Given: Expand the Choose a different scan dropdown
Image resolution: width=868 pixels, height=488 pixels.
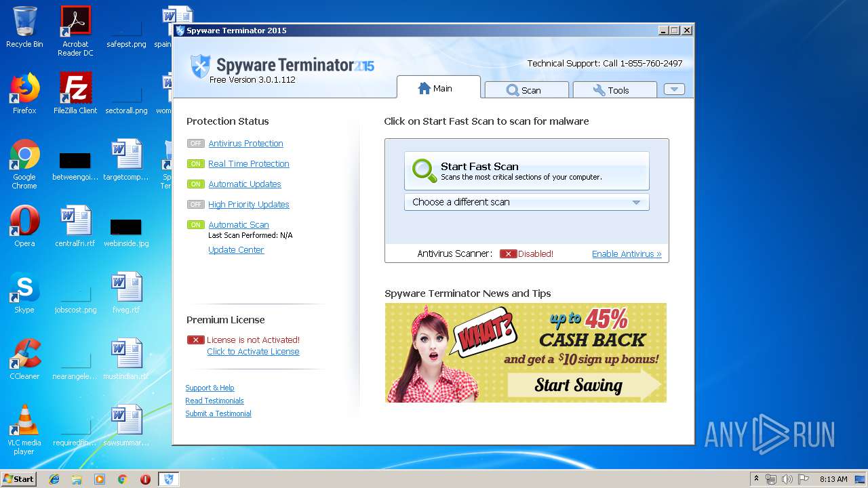Looking at the screenshot, I should [527, 202].
